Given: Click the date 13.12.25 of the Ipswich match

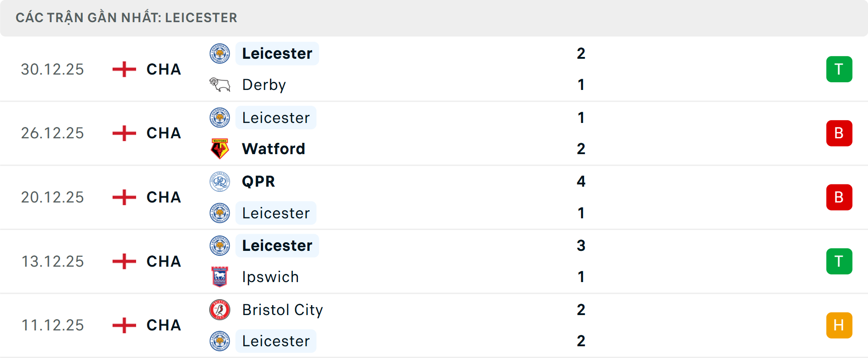Looking at the screenshot, I should pos(52,261).
